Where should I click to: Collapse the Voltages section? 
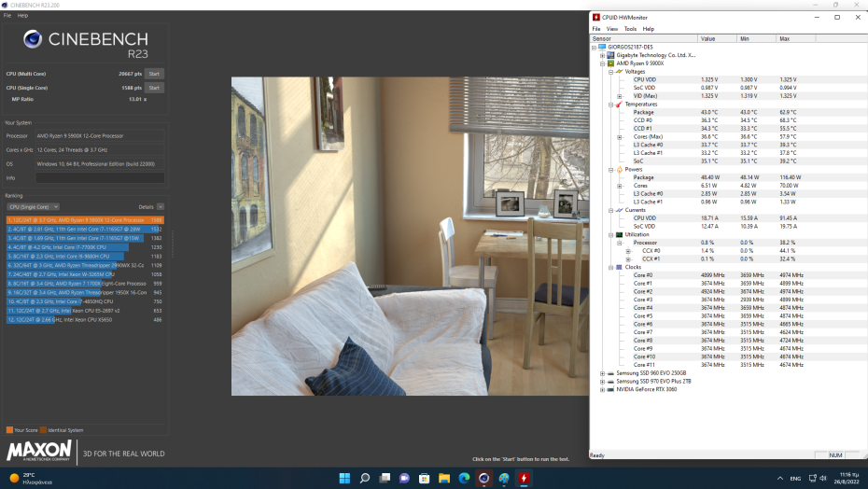610,72
